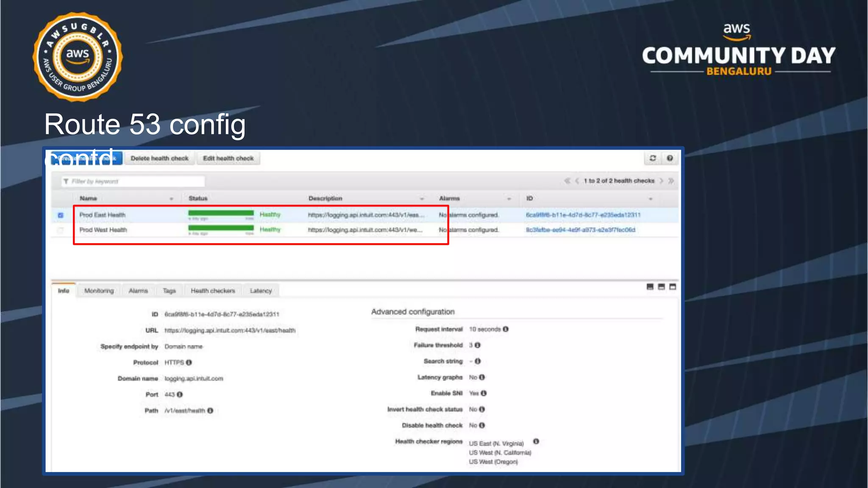Open the Description column dropdown arrow
Screen dimensions: 868x488
(x=422, y=199)
